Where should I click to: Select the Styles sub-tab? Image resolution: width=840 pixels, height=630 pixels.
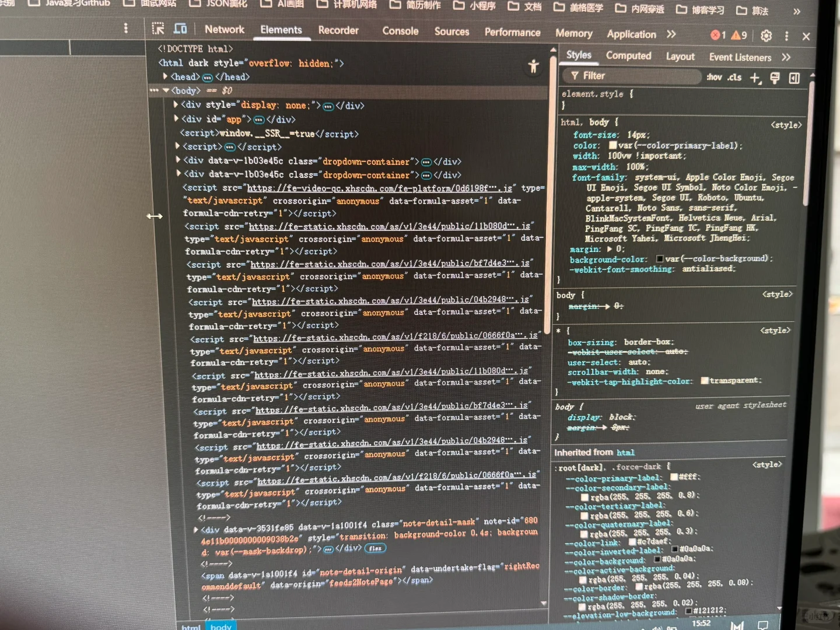click(x=579, y=55)
